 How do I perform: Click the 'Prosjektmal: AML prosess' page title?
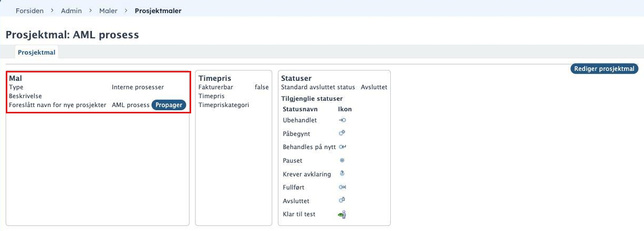pyautogui.click(x=72, y=35)
